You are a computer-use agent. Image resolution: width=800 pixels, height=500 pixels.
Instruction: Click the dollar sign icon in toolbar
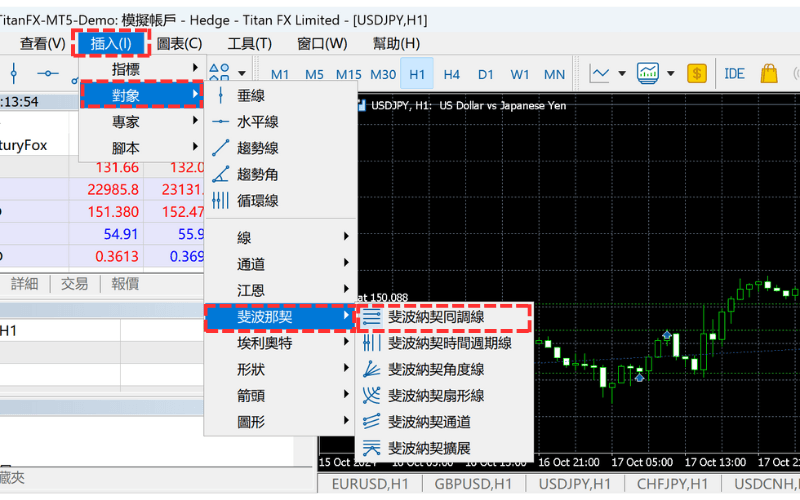coord(697,73)
